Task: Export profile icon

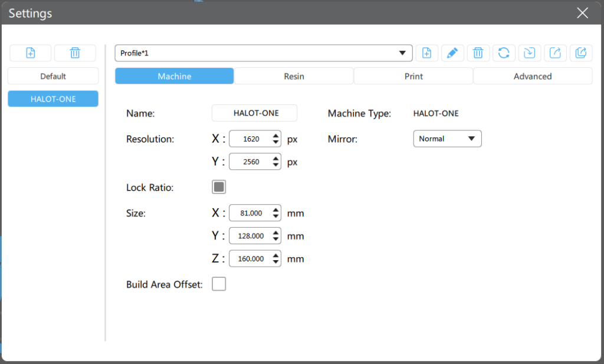Action: [555, 53]
